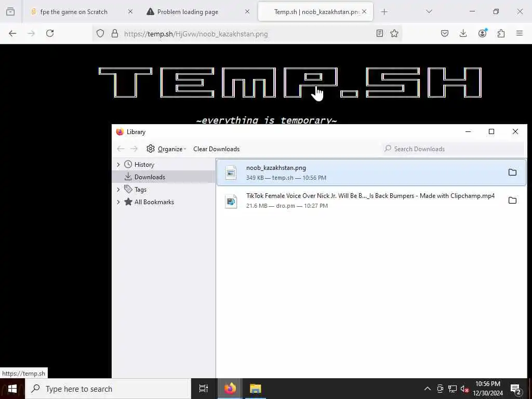Close the 'fpe the game on Scratch' tab
The image size is (532, 399).
click(x=130, y=11)
